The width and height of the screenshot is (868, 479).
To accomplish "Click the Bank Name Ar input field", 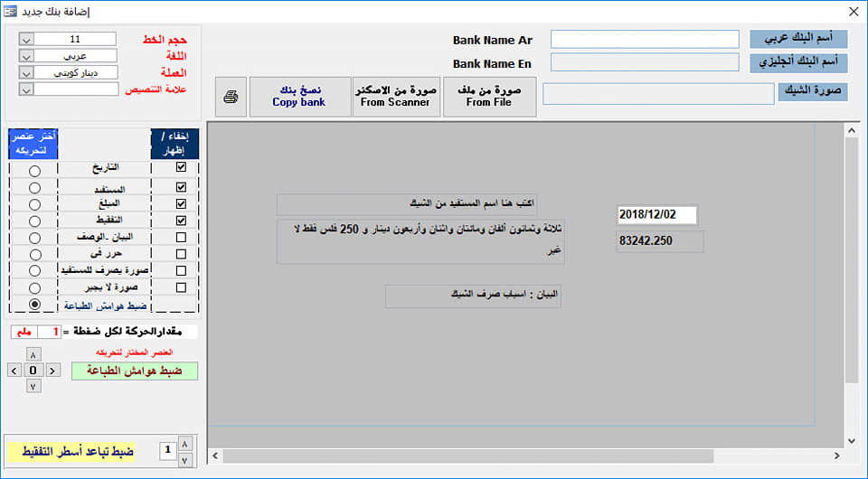I will tap(645, 39).
